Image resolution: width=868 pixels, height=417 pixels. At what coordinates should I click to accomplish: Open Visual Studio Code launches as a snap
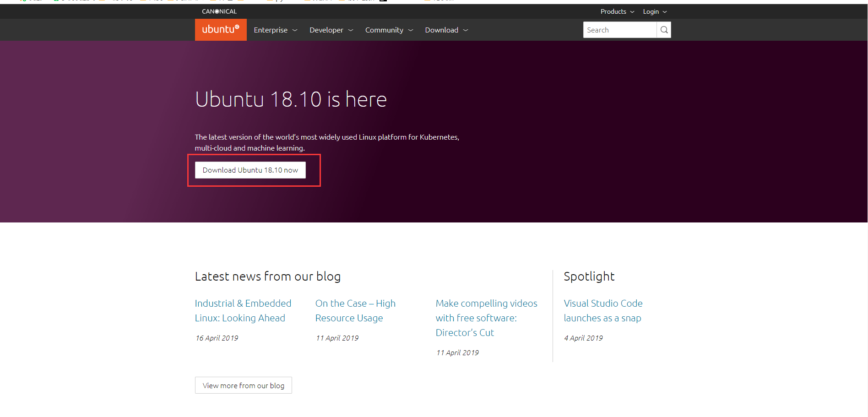click(603, 310)
